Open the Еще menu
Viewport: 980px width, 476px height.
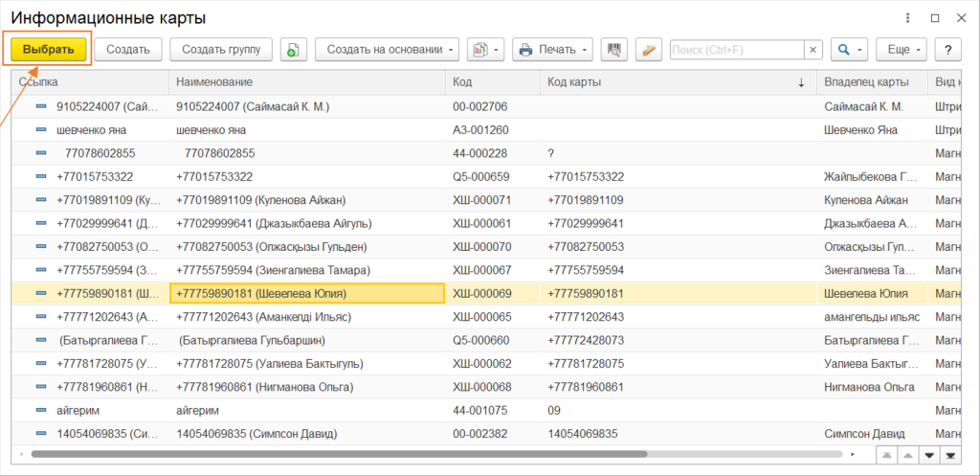pyautogui.click(x=902, y=50)
